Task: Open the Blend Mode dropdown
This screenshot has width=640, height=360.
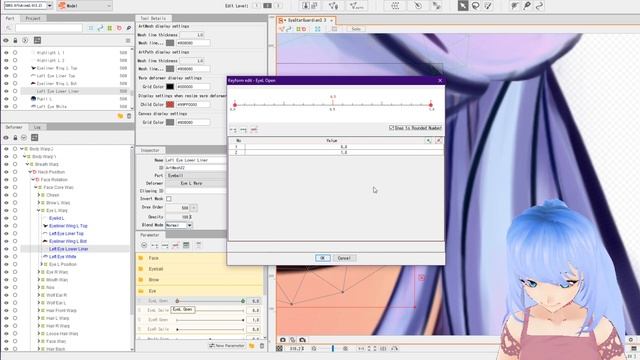Action: coord(189,225)
